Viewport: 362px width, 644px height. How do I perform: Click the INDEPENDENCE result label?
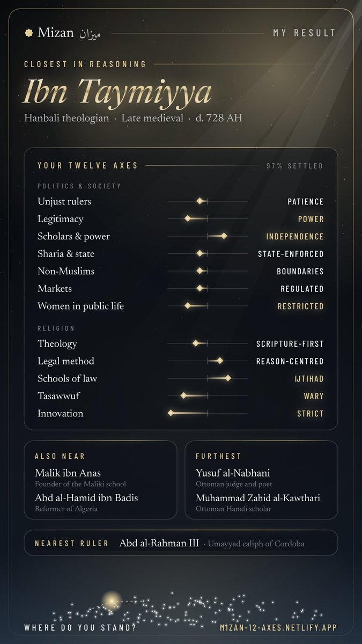point(295,237)
